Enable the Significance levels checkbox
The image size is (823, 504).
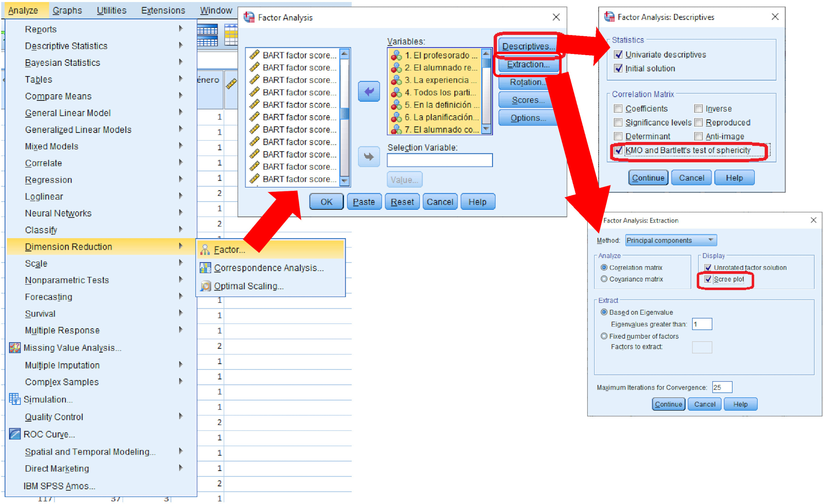point(618,123)
